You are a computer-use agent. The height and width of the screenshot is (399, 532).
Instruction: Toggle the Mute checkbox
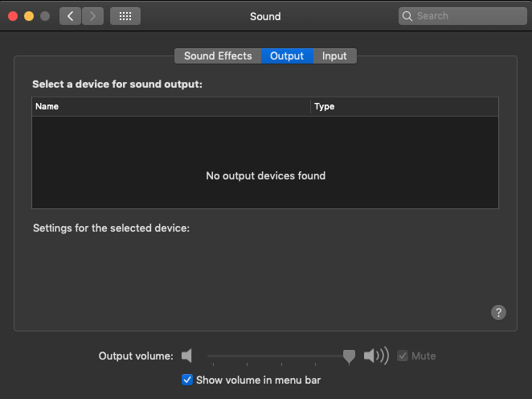[x=403, y=356]
